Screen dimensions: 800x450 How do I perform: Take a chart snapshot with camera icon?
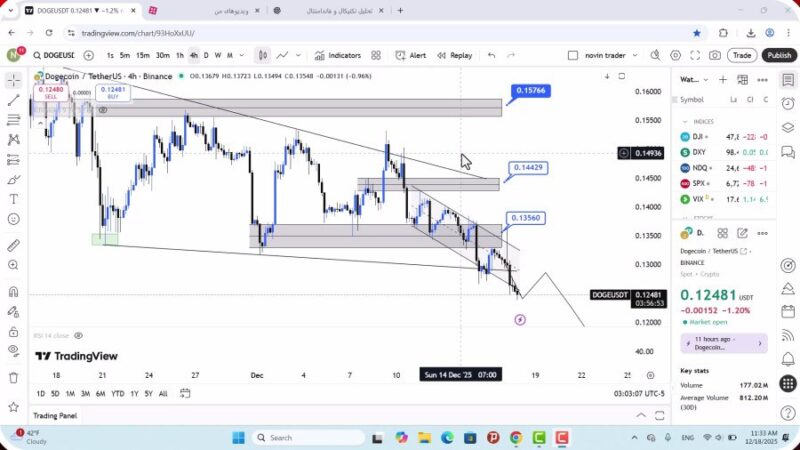coord(715,55)
